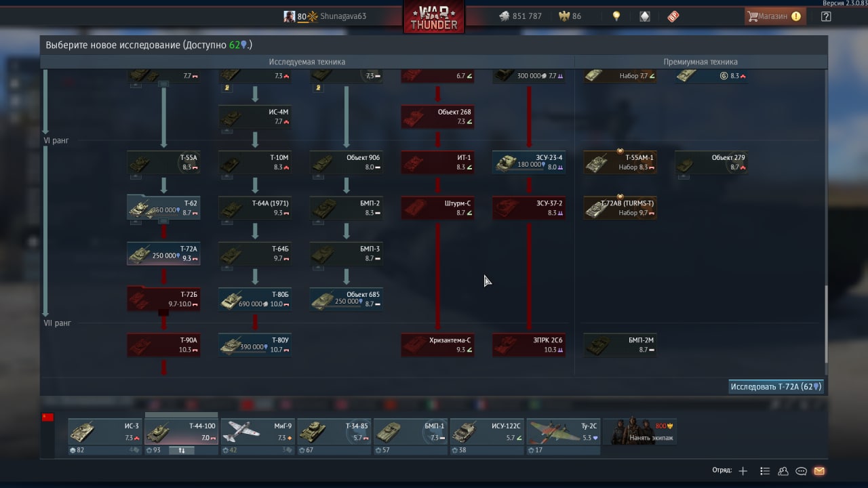Click Исследовать T-72A research button
The height and width of the screenshot is (488, 868).
(776, 387)
